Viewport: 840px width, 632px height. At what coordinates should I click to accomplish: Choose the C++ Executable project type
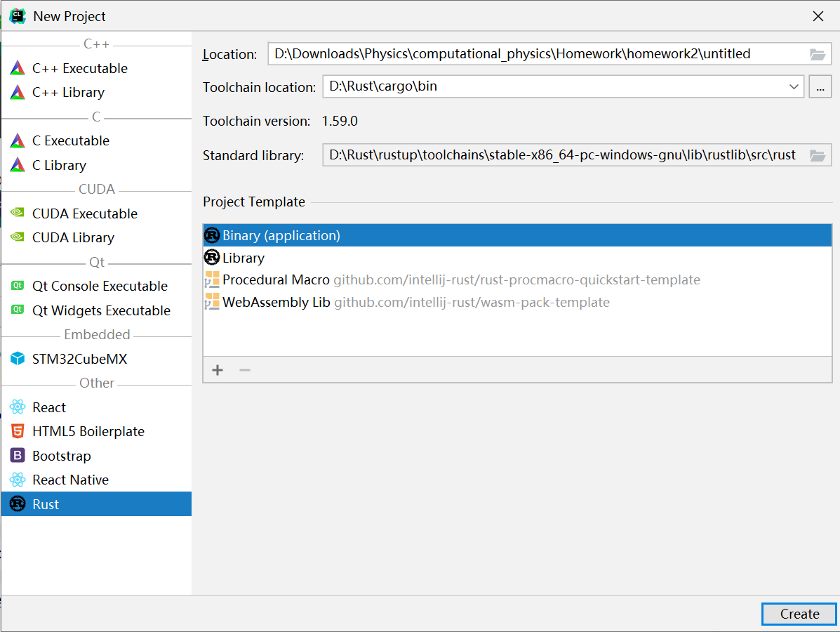96,68
